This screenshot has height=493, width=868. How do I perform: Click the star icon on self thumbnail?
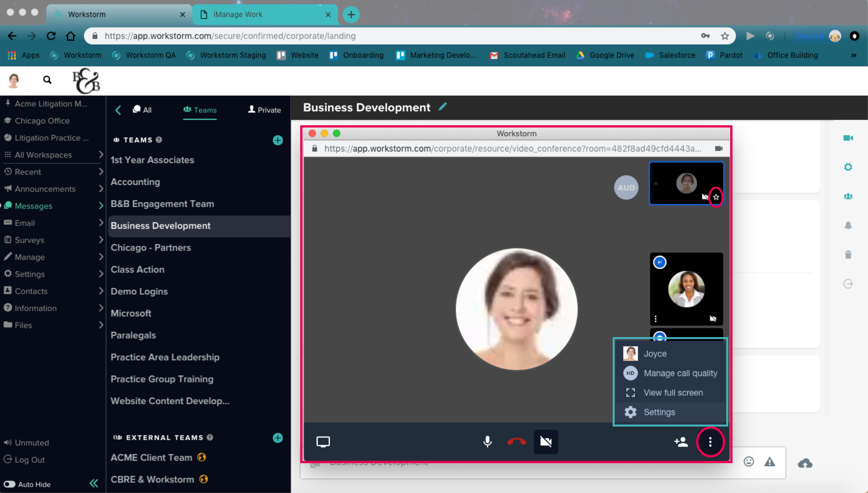click(715, 197)
